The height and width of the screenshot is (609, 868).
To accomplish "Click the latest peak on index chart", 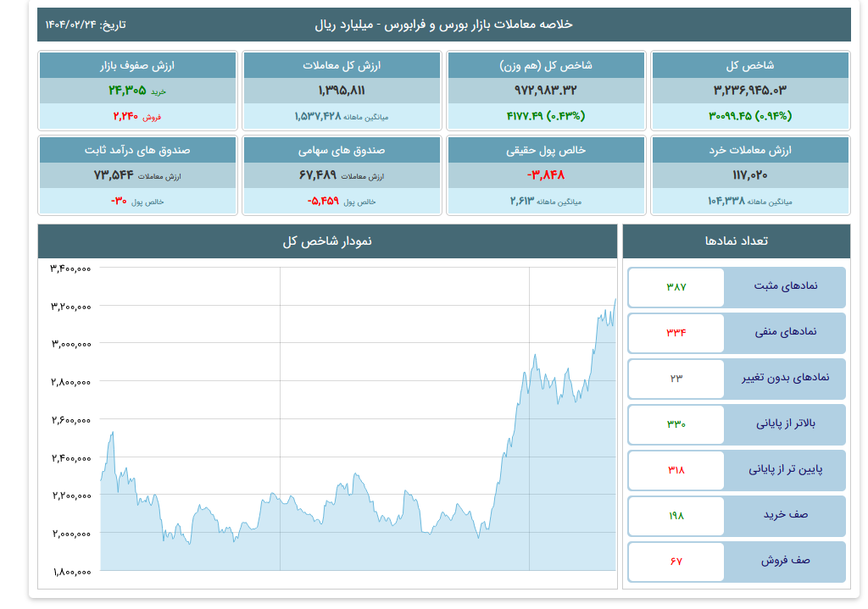I will [615, 300].
